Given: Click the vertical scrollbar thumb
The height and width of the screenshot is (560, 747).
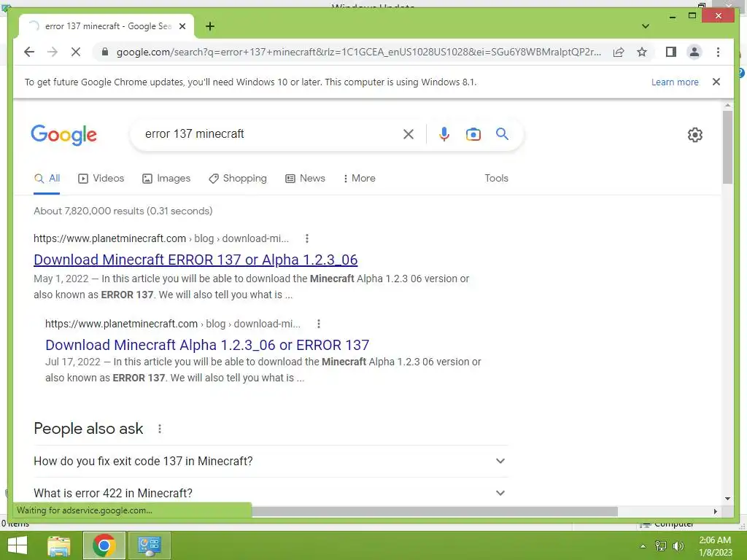Looking at the screenshot, I should tap(727, 147).
